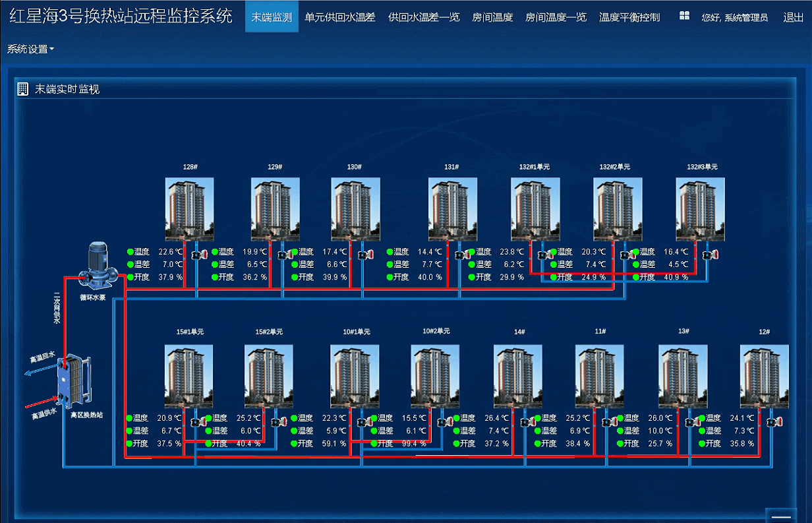Click the valve icon under 132#3单元
This screenshot has width=812, height=523.
tap(710, 255)
